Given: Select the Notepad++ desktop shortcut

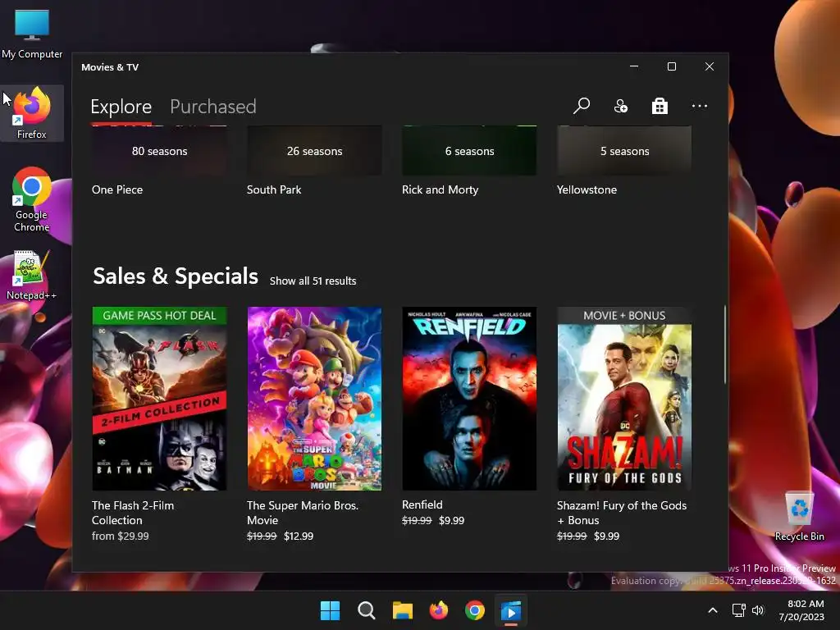Looking at the screenshot, I should pos(32,276).
